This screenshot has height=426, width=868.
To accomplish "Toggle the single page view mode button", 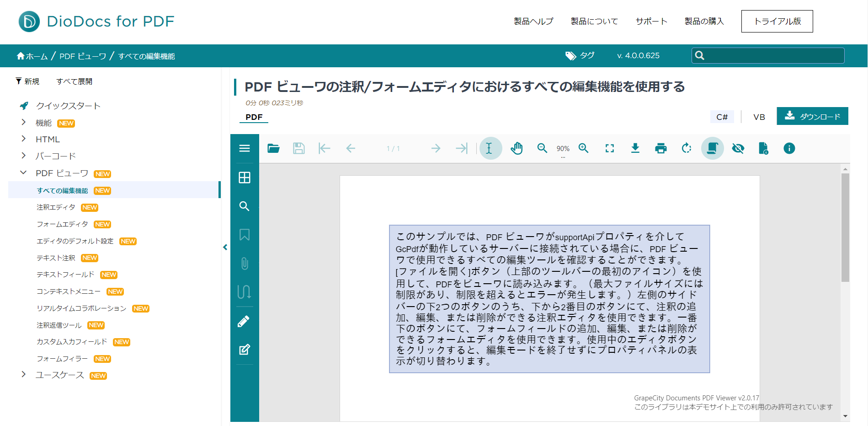I will pos(712,148).
